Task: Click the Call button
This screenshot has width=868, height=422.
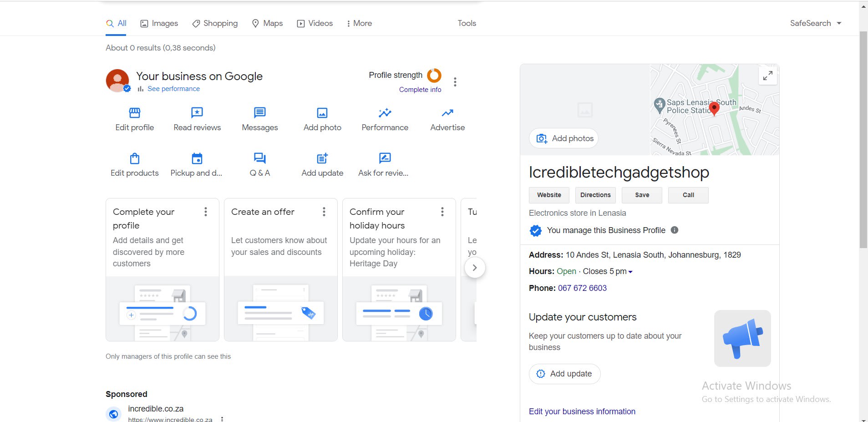Action: coord(688,195)
